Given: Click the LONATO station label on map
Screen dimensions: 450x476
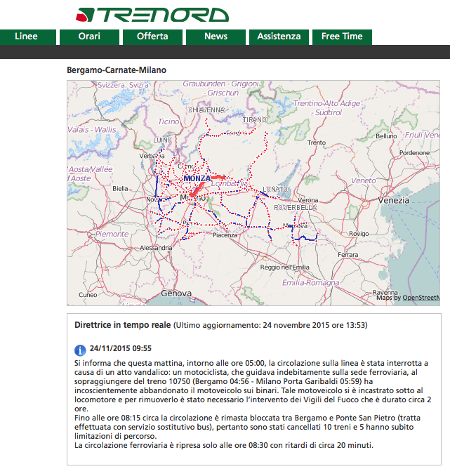Looking at the screenshot, I should coord(276,190).
